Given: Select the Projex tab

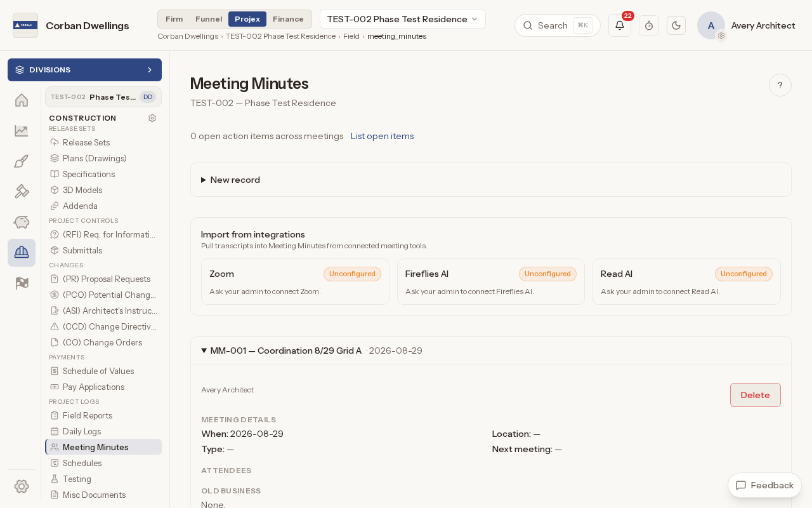Looking at the screenshot, I should pos(247,19).
